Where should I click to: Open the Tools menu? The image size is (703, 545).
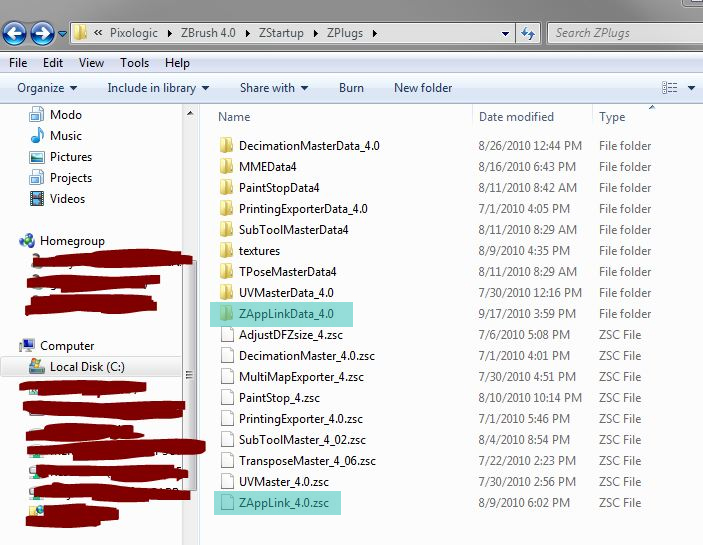pyautogui.click(x=135, y=63)
